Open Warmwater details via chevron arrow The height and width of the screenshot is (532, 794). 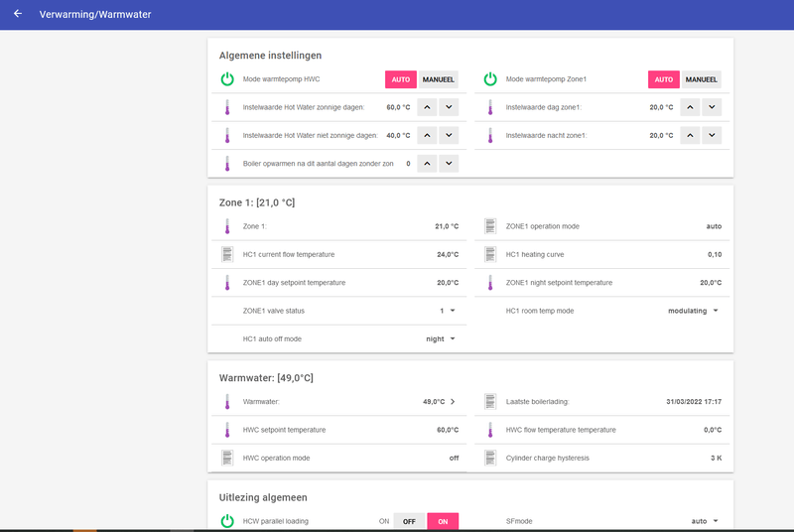click(x=453, y=401)
